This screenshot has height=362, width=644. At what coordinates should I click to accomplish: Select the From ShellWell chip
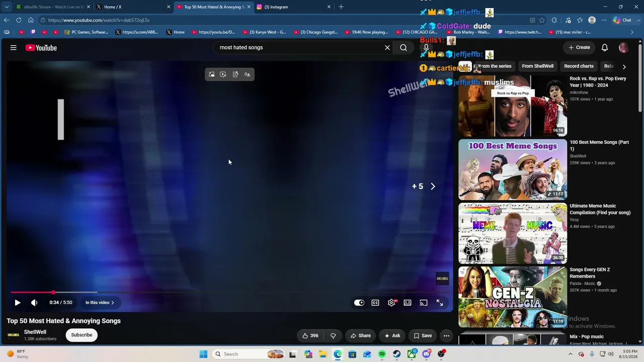pyautogui.click(x=537, y=66)
